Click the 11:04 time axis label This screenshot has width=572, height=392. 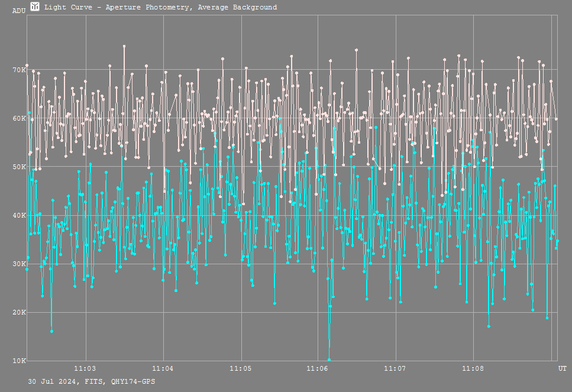point(163,368)
